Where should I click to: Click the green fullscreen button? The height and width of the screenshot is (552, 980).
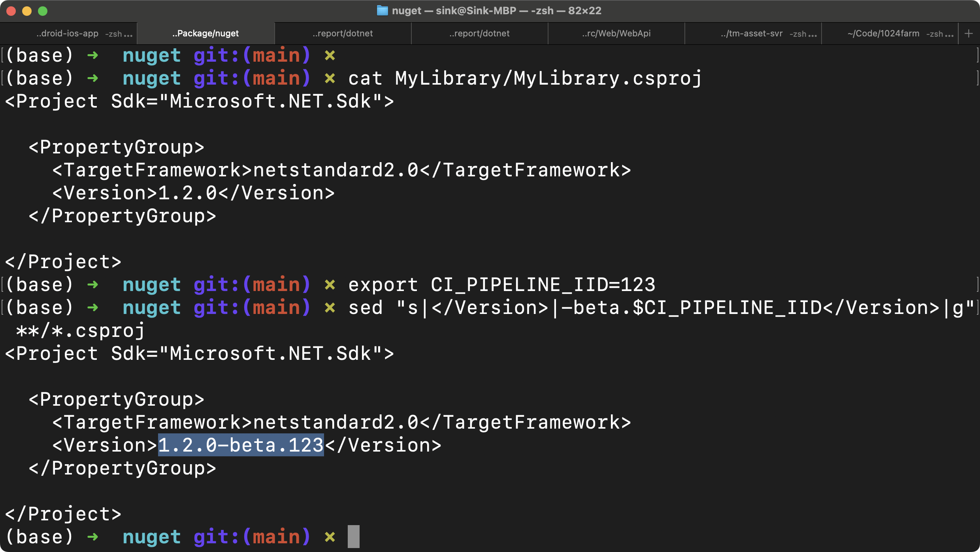42,11
